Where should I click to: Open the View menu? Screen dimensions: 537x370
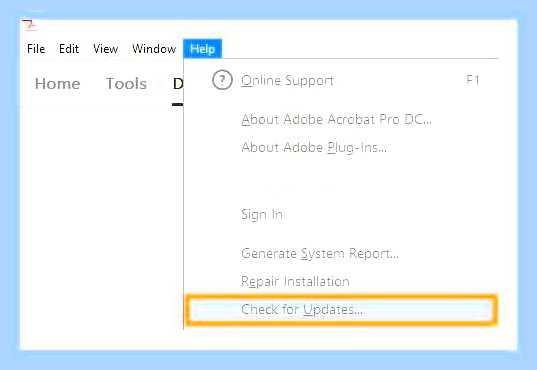point(105,49)
